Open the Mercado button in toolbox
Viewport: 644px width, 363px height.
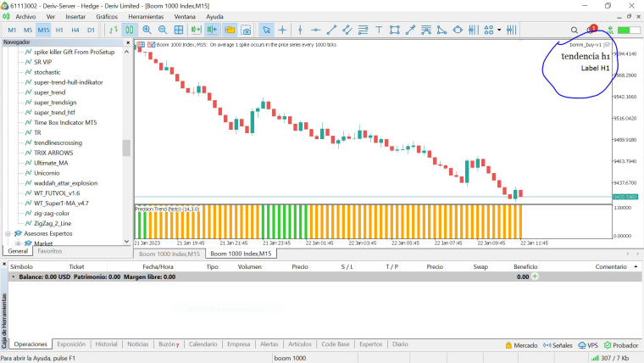[521, 345]
